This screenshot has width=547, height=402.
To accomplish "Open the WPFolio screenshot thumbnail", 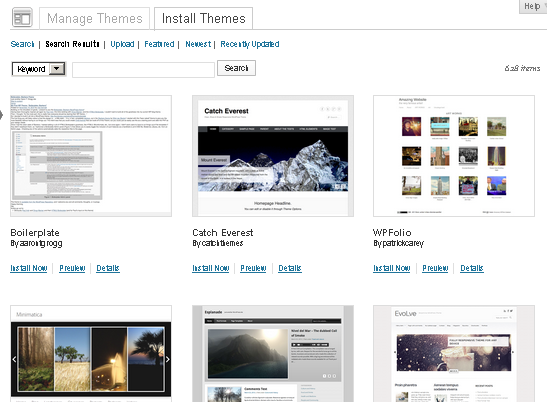I will [454, 156].
